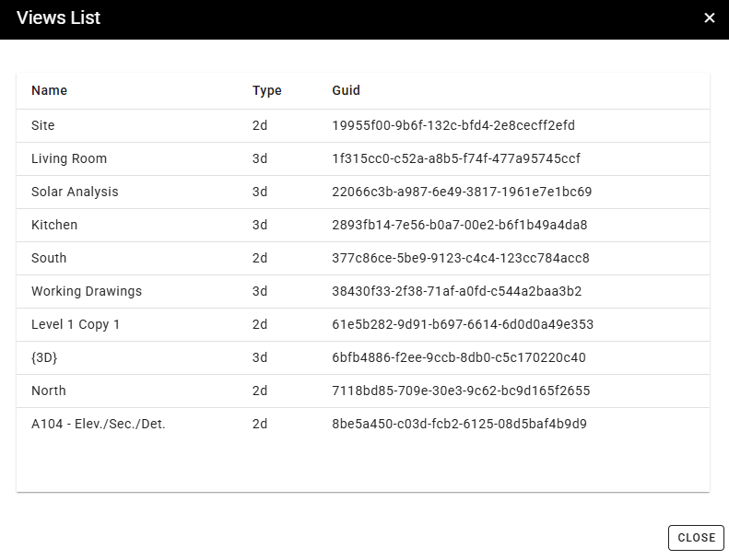Click the 3d type cell for Living Room
Viewport: 729px width, 560px height.
pyautogui.click(x=260, y=158)
